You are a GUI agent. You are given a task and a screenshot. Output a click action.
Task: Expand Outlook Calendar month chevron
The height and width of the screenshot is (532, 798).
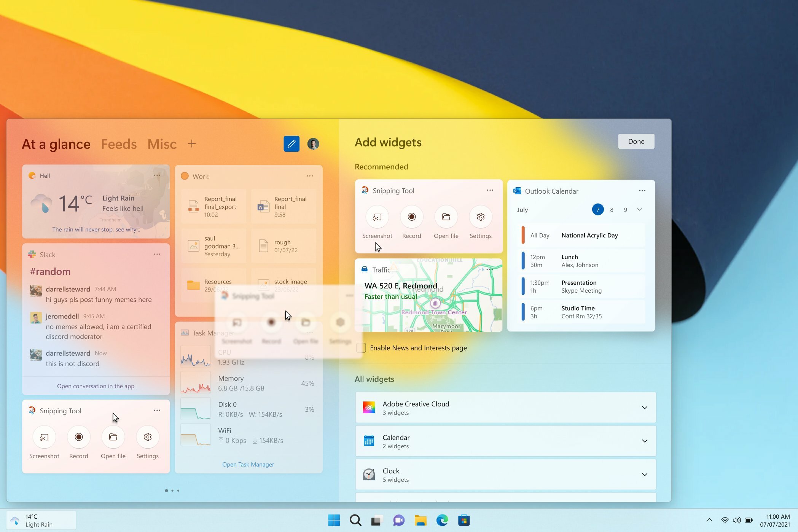click(x=639, y=209)
